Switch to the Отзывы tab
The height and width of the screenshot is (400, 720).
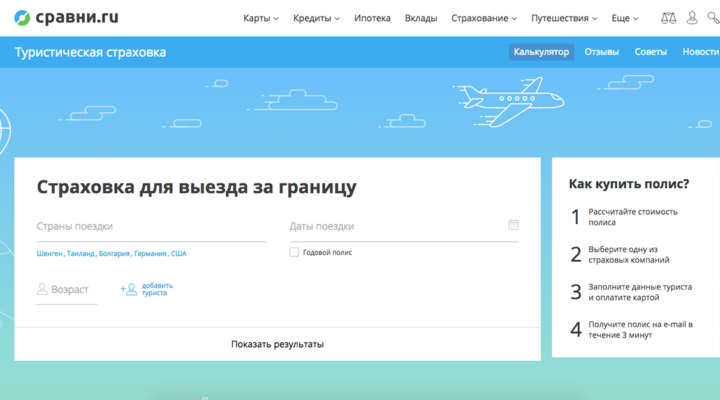tap(601, 52)
